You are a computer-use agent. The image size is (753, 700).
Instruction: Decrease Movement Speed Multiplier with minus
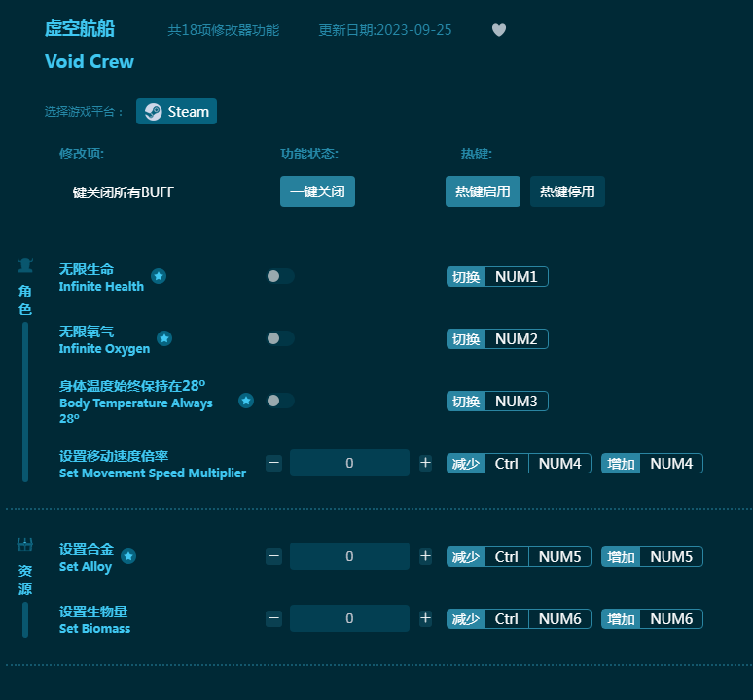tap(273, 463)
